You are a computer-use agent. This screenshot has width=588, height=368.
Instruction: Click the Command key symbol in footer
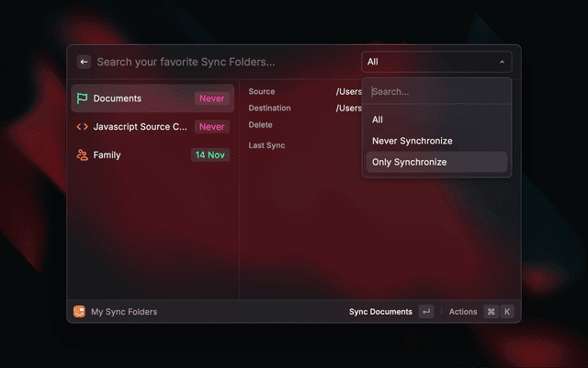(x=491, y=312)
